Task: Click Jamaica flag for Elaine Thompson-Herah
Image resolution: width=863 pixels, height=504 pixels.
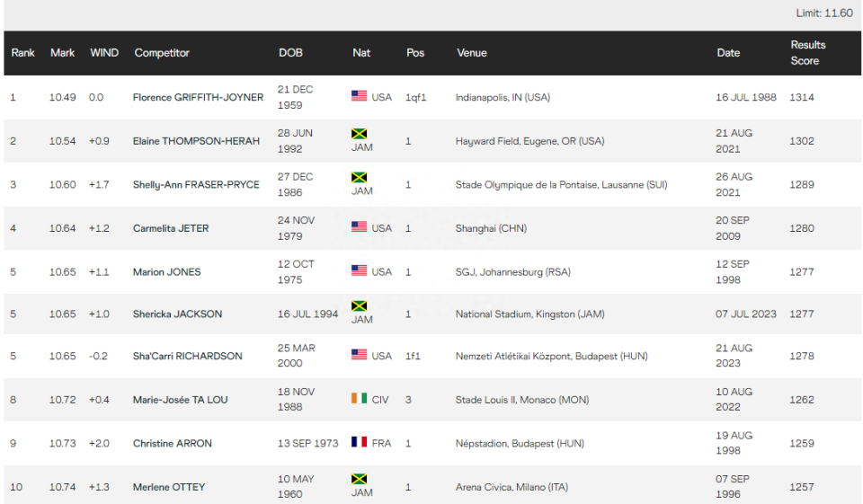Action: coord(359,134)
